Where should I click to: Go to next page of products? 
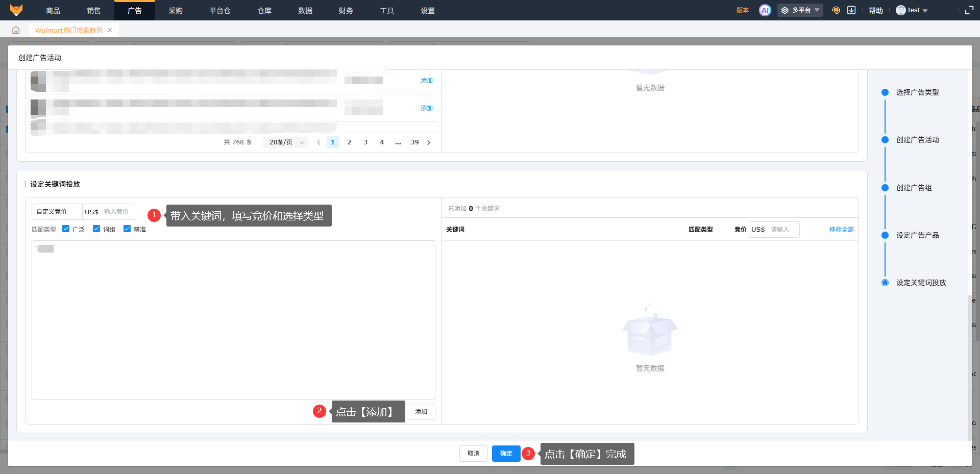tap(429, 142)
